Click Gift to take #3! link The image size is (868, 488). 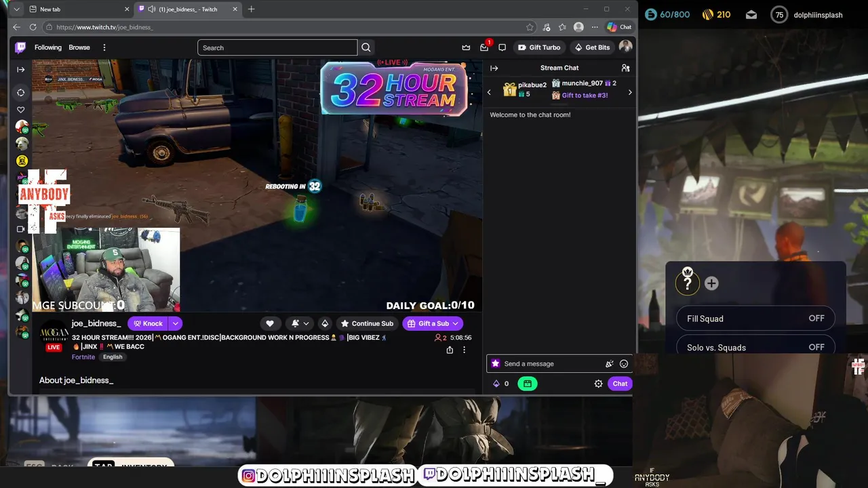585,96
